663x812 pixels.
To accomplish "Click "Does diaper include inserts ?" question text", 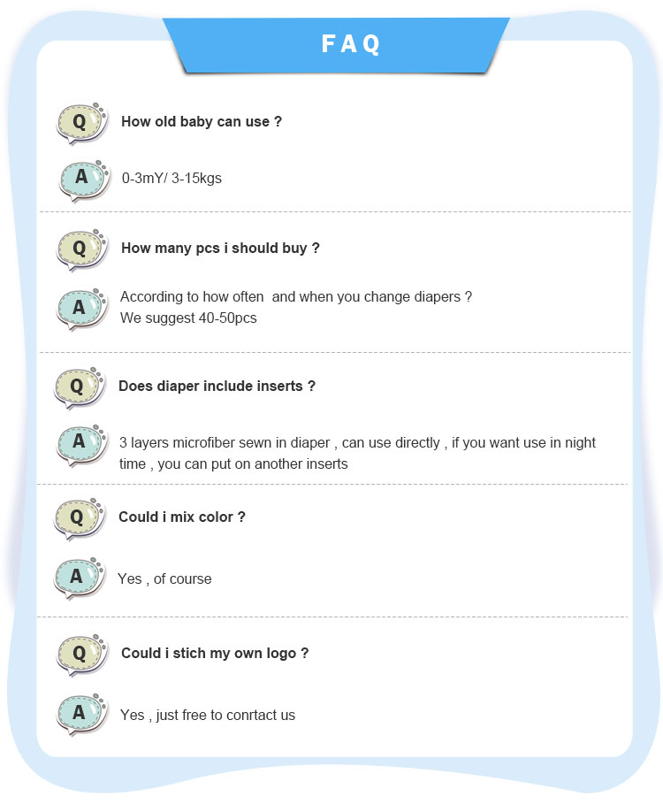I will point(217,387).
